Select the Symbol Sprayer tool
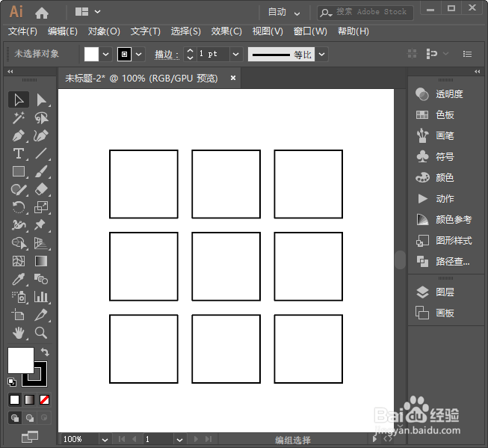Viewport: 488px width, 448px height. pos(19,297)
